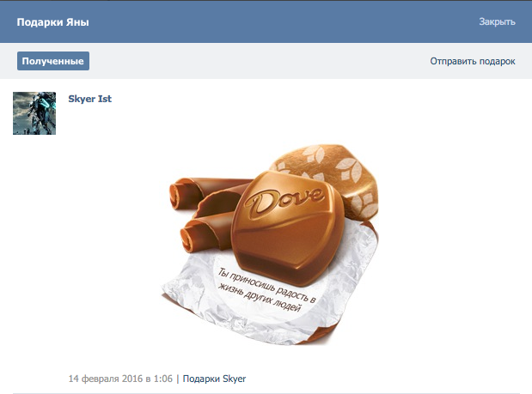Click the foil wrapper message text

tap(266, 290)
